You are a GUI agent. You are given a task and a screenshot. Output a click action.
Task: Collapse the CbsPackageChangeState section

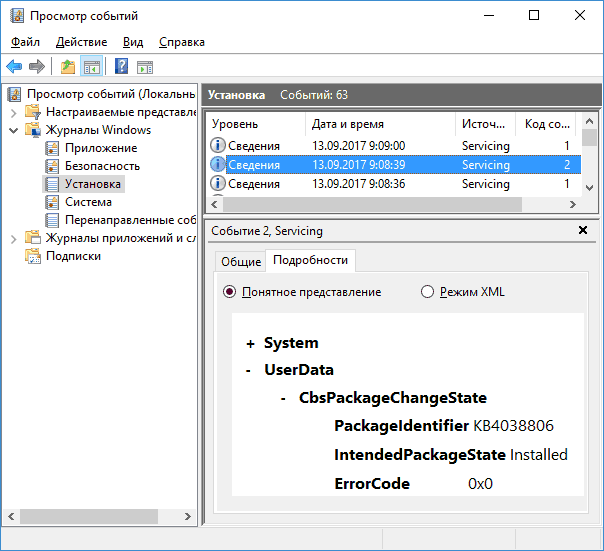click(x=283, y=399)
